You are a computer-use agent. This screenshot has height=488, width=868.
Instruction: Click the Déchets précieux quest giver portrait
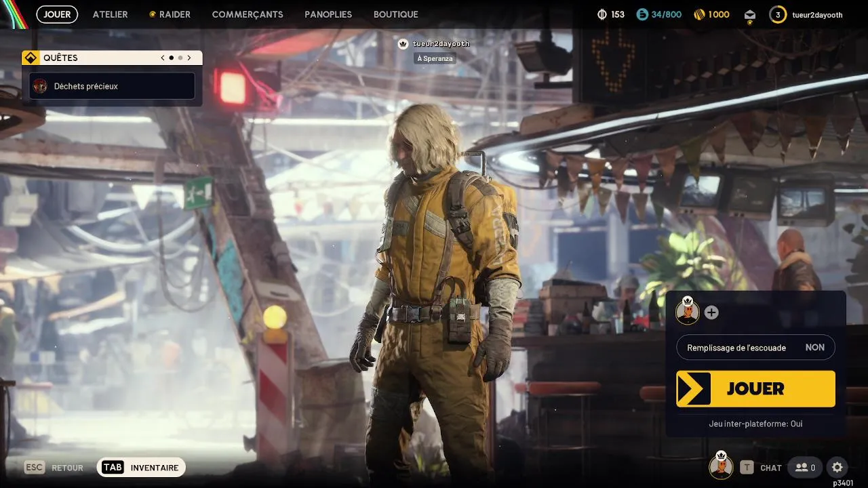[x=40, y=86]
